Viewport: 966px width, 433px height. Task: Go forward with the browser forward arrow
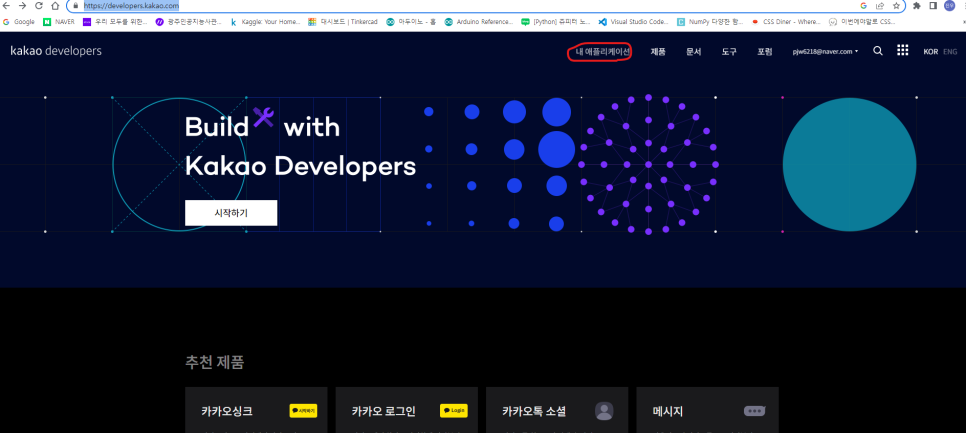(x=23, y=6)
